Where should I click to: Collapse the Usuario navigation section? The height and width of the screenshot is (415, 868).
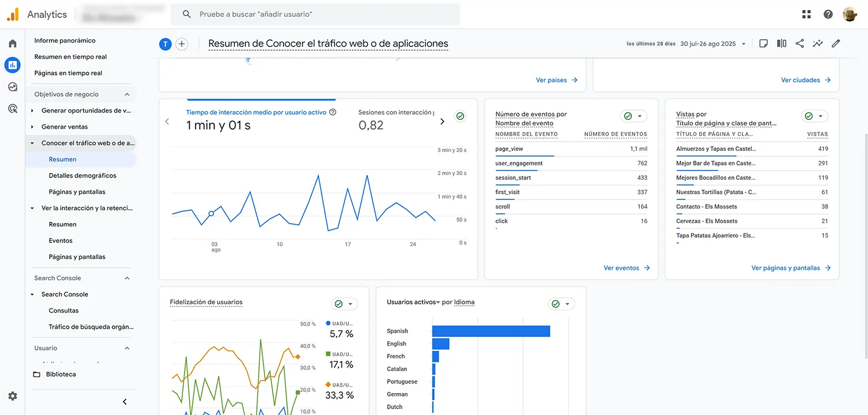tap(127, 348)
